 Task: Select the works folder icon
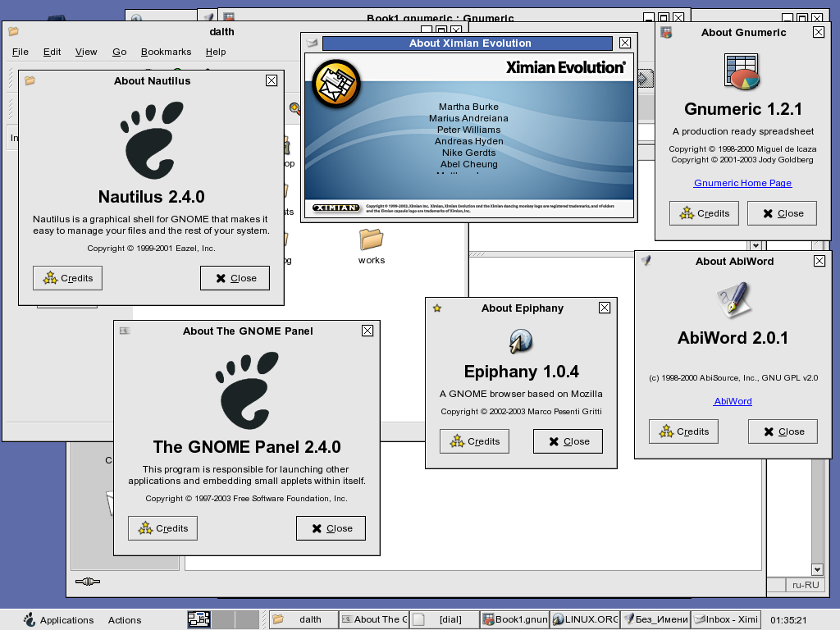tap(372, 239)
